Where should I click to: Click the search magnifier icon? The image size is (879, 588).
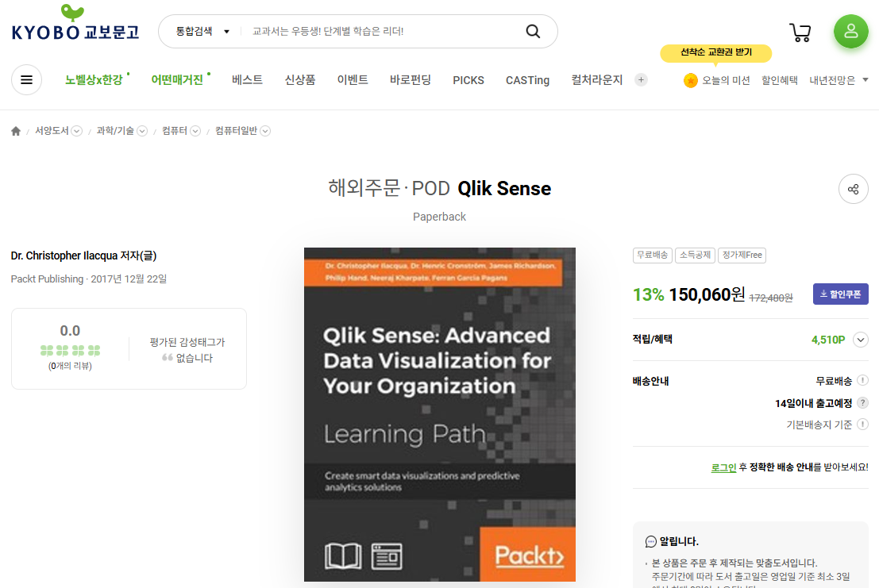coord(533,32)
